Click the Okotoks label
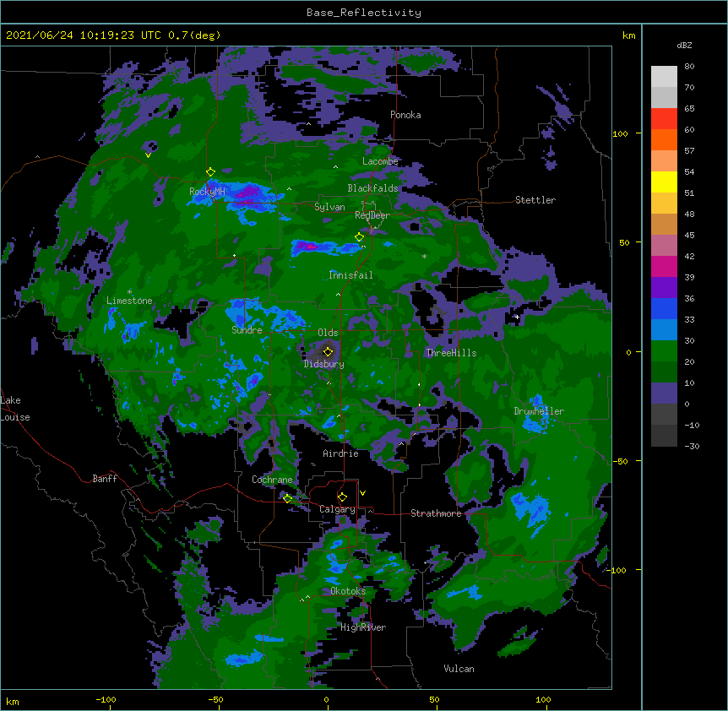Image resolution: width=728 pixels, height=711 pixels. tap(348, 591)
